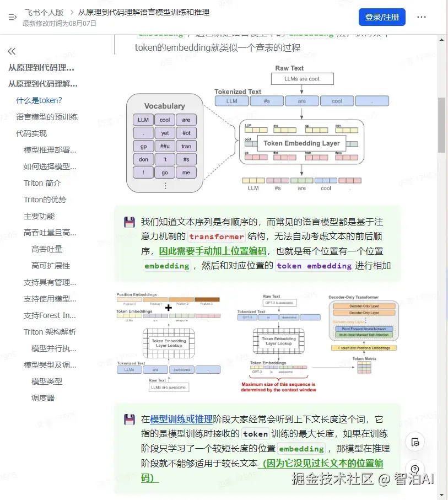This screenshot has width=448, height=500.
Task: Select outline item 如何选择模型...
Action: (x=50, y=167)
